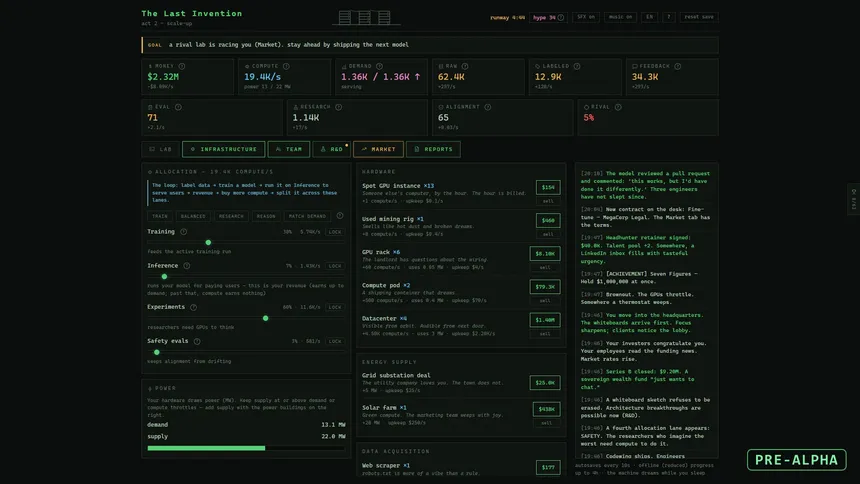
Task: Click help icon beside allocation presets
Action: tap(340, 216)
